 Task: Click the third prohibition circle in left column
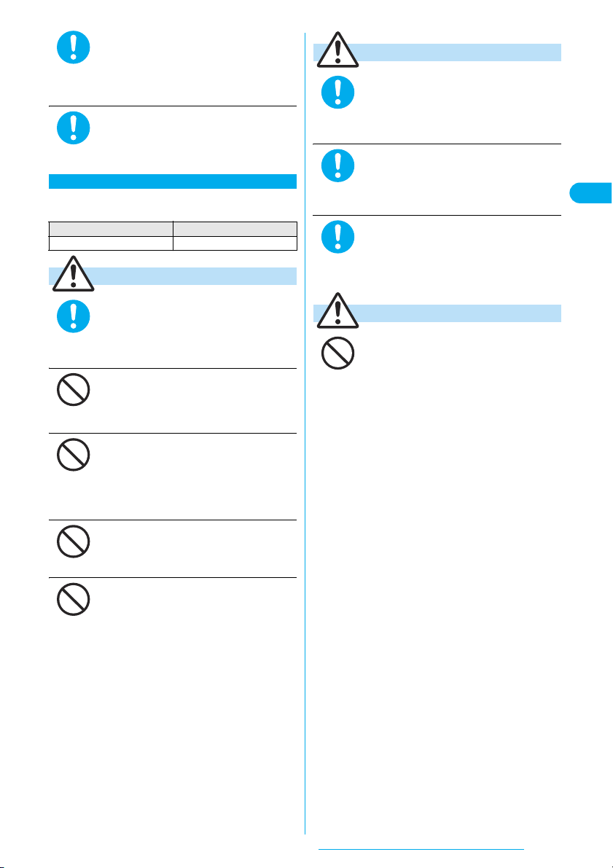tap(74, 541)
